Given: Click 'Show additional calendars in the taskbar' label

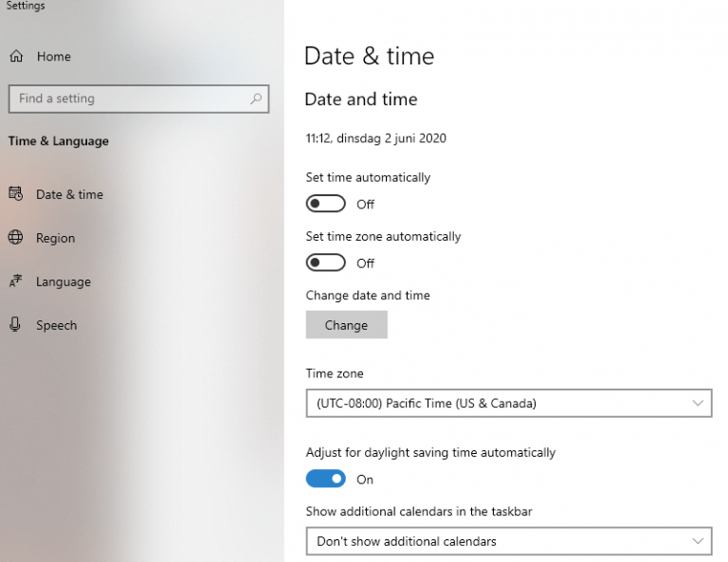Looking at the screenshot, I should tap(419, 512).
